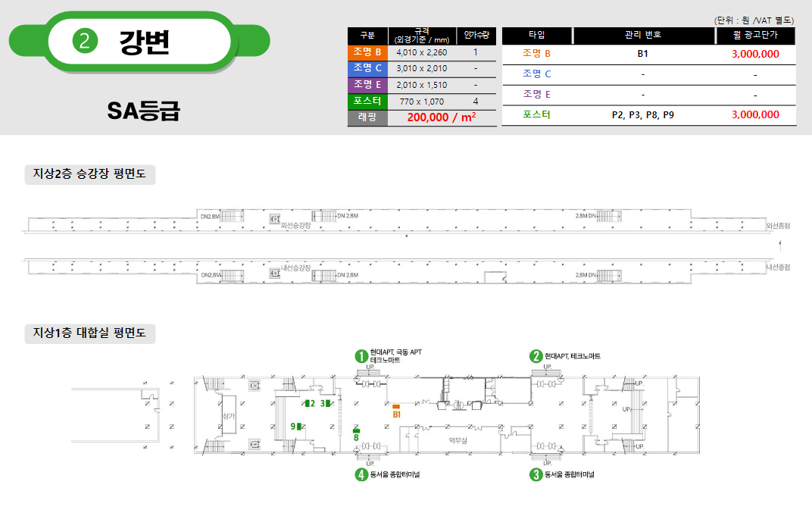
Task: Click the 월 광고단가 column header
Action: pos(755,35)
